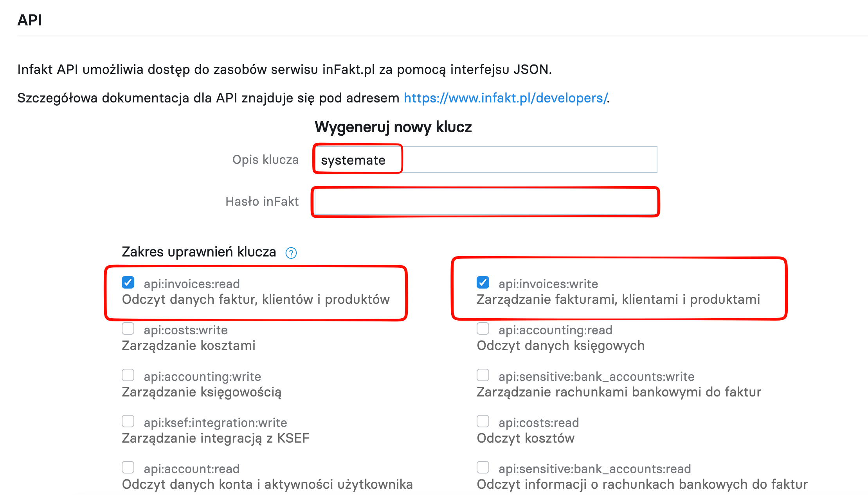Click the Odczyt kosztów label text
868x495 pixels.
click(526, 438)
